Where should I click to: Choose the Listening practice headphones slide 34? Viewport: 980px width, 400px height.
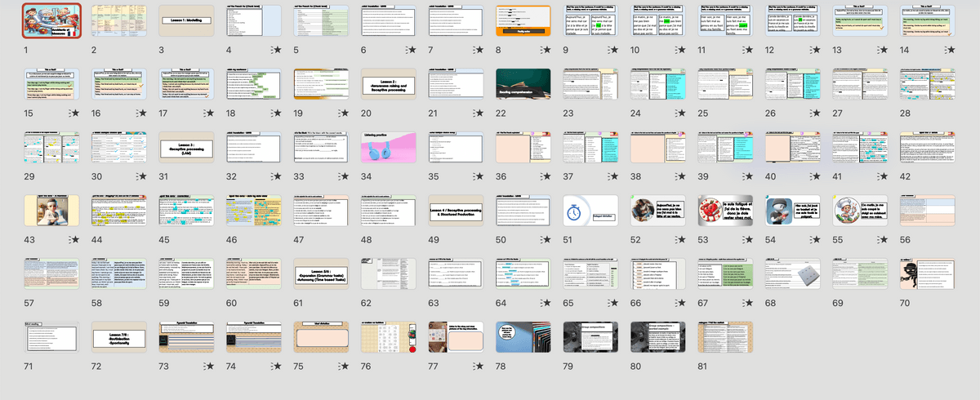pyautogui.click(x=389, y=147)
